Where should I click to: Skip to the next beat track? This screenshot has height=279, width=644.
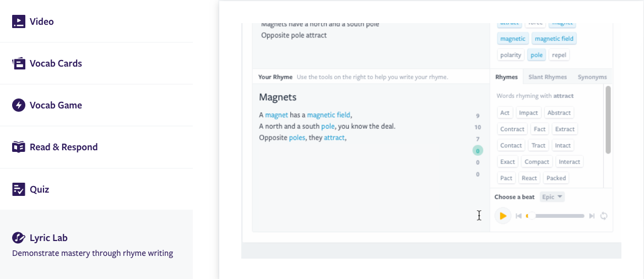(x=592, y=216)
